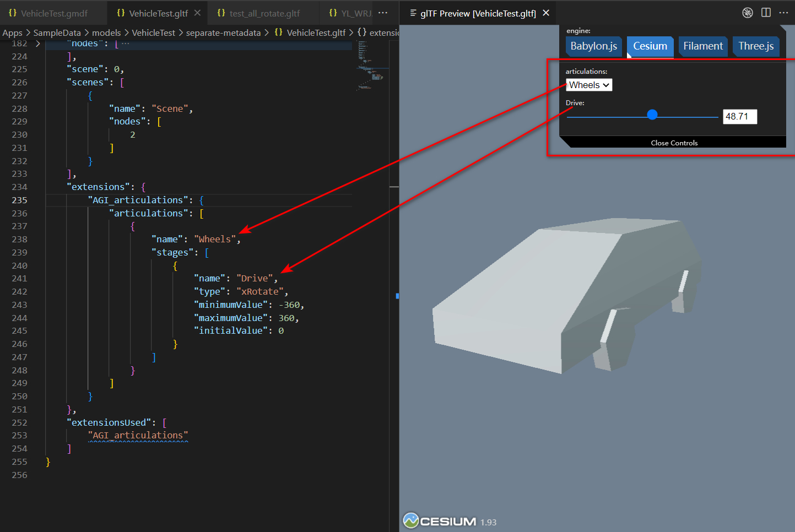Click the "extensions" key on line 234
This screenshot has width=795, height=532.
coord(98,187)
